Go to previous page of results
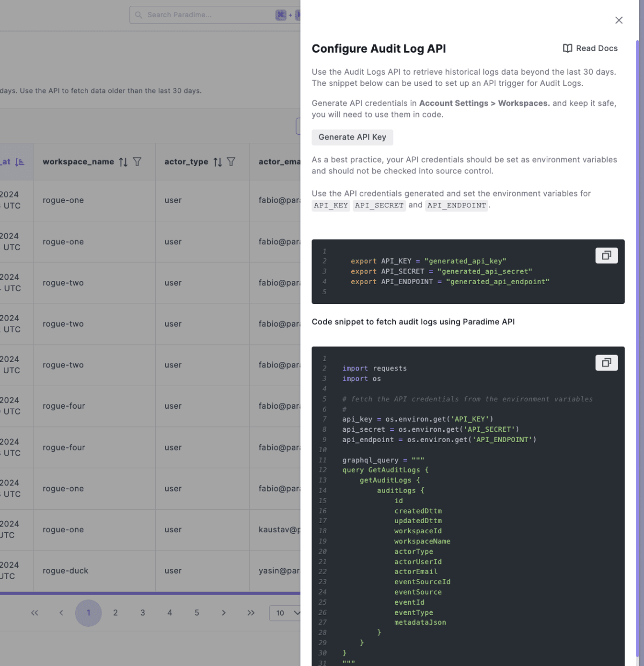Image resolution: width=644 pixels, height=666 pixels. pyautogui.click(x=61, y=613)
